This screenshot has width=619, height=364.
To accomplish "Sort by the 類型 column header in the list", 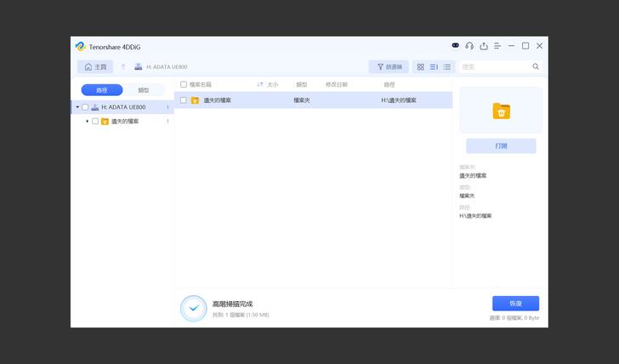I will [302, 84].
